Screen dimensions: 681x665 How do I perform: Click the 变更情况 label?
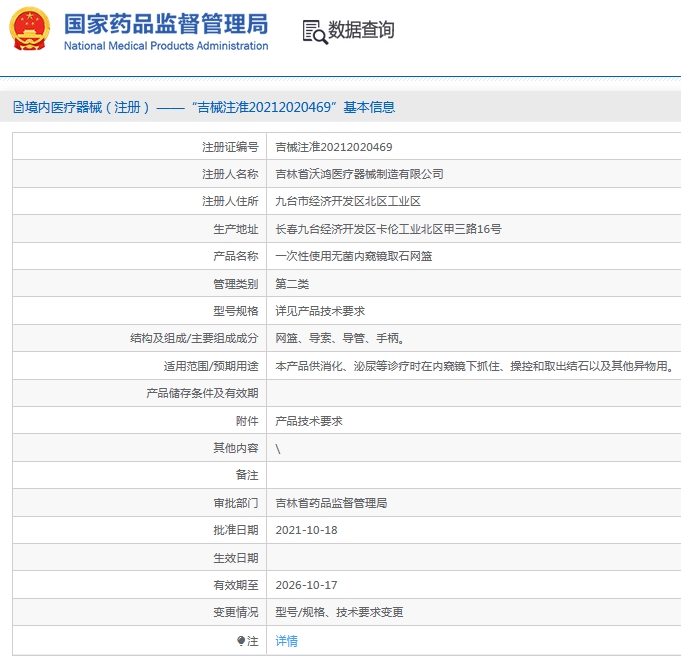[x=236, y=612]
